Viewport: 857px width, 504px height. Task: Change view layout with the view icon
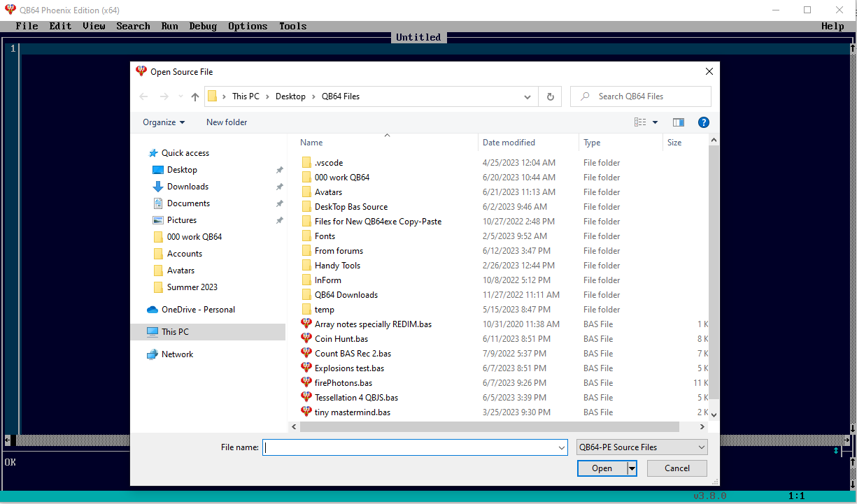pyautogui.click(x=640, y=122)
